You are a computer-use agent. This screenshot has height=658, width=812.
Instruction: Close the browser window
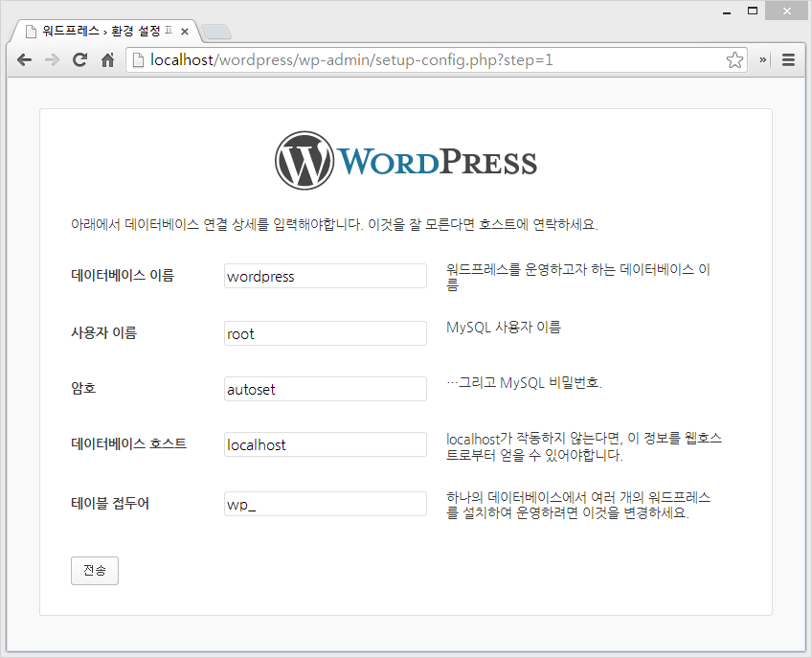(x=787, y=11)
